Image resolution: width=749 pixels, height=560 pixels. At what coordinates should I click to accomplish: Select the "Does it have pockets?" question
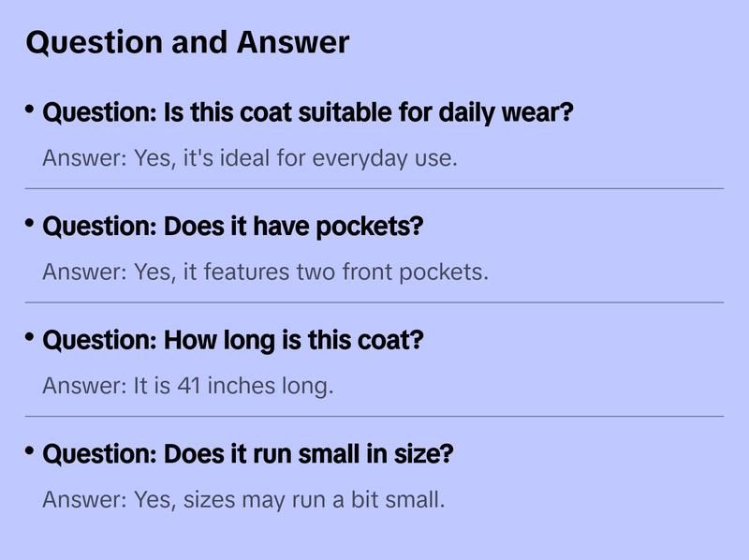pyautogui.click(x=233, y=228)
